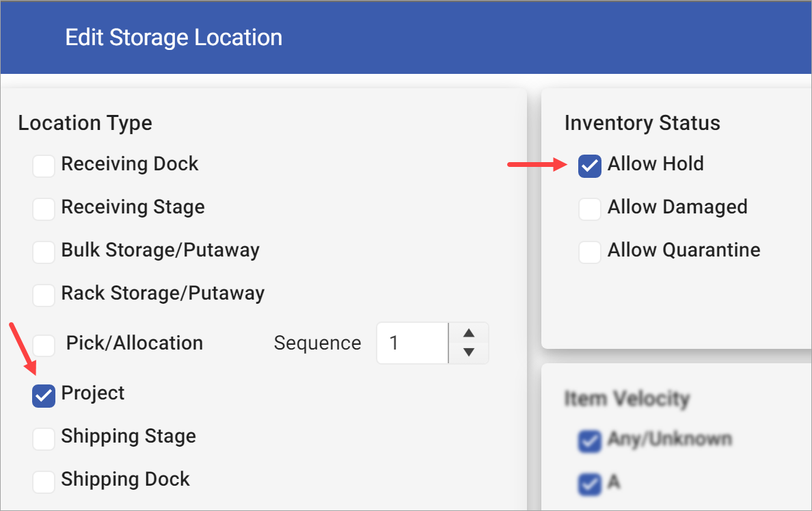Disable the A item velocity checkbox
This screenshot has height=511, width=812.
(x=589, y=485)
